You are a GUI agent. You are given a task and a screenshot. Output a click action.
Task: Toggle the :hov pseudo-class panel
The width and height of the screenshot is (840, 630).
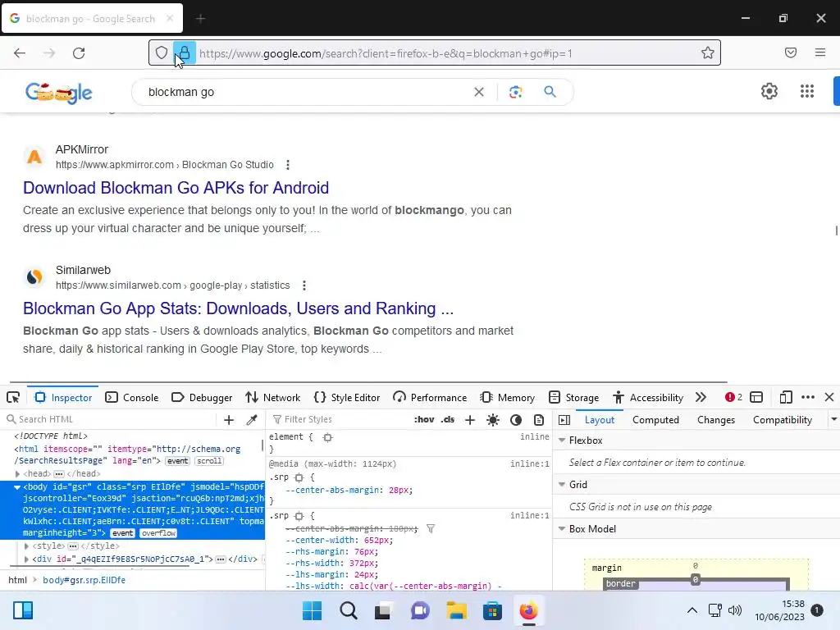424,419
